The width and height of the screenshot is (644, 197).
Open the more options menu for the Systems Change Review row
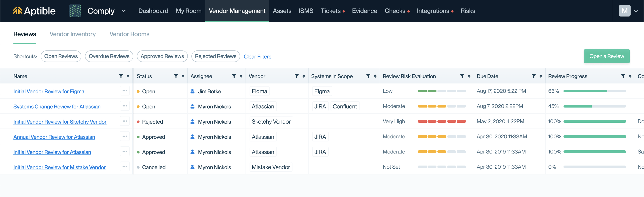125,106
